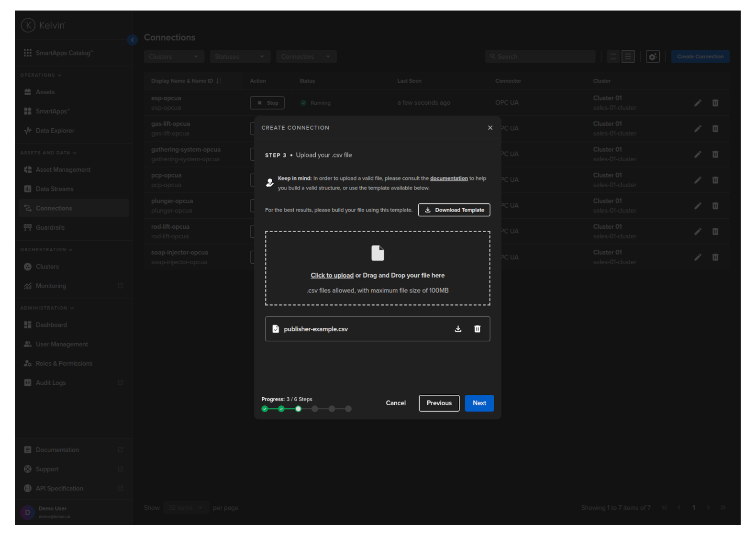Click the Search input field
The height and width of the screenshot is (536, 756).
tap(541, 57)
